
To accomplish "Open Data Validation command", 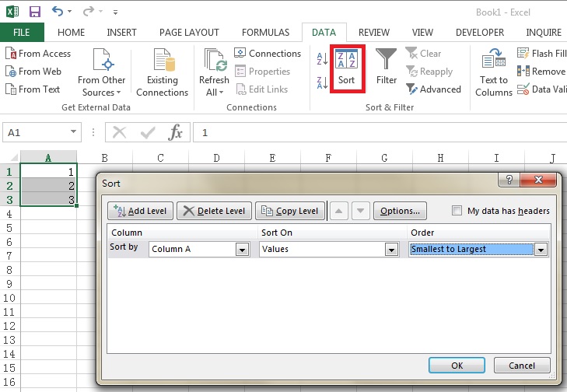I will [541, 89].
